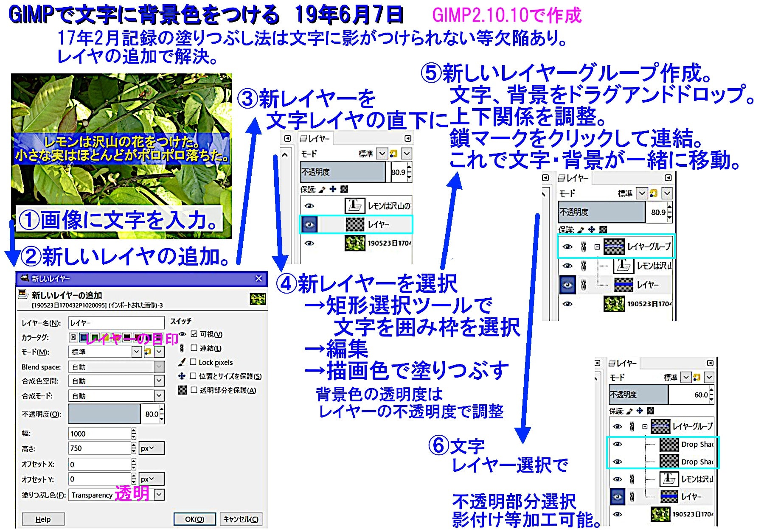
Task: Open the px unit dropdown beside 高さ
Action: [152, 448]
